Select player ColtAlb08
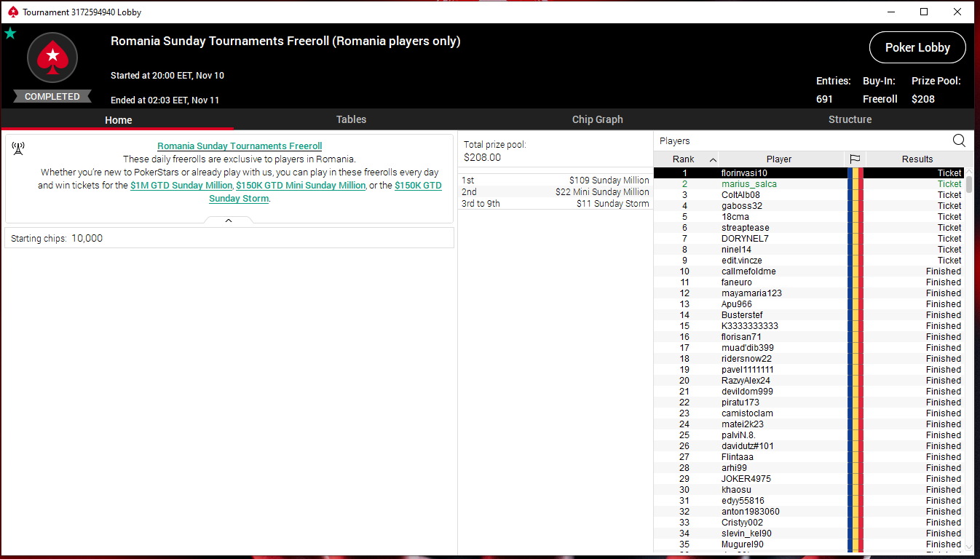This screenshot has height=559, width=980. point(809,195)
